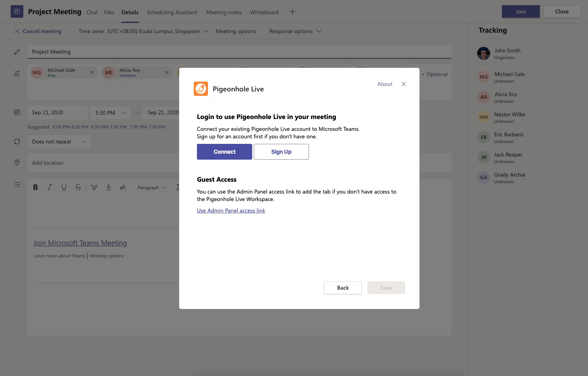This screenshot has width=588, height=376.
Task: Click the recurrence icon
Action: click(17, 141)
